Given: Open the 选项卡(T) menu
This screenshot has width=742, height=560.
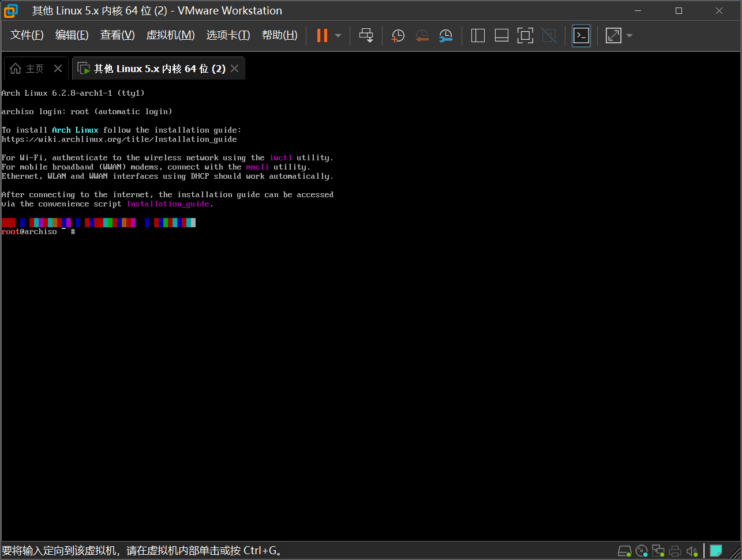Looking at the screenshot, I should point(228,35).
